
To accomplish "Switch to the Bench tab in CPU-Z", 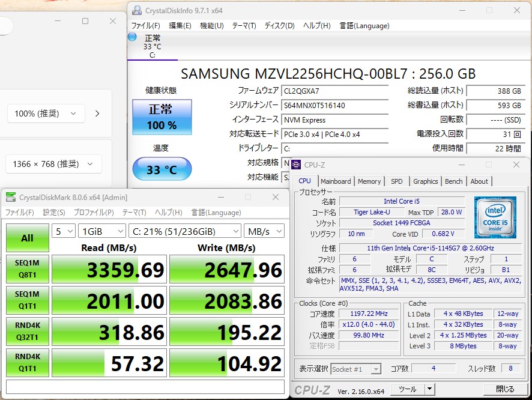I will (x=453, y=181).
